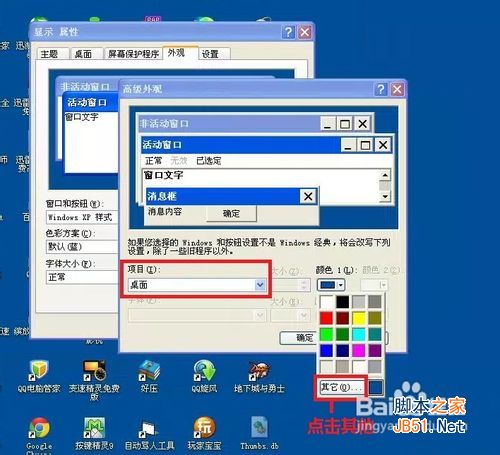Click the 好压 desktop icon
This screenshot has height=455, width=500.
149,377
